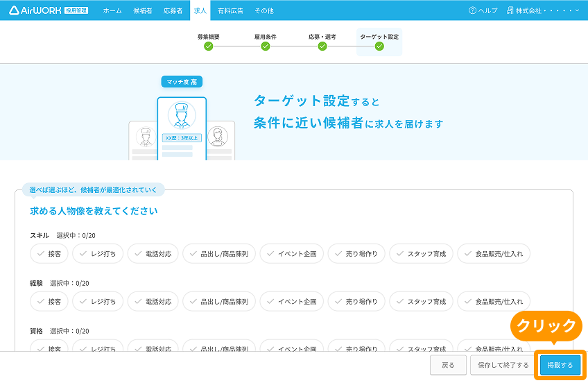The width and height of the screenshot is (588, 383).
Task: Toggle 経験 chip 接客
Action: (49, 301)
